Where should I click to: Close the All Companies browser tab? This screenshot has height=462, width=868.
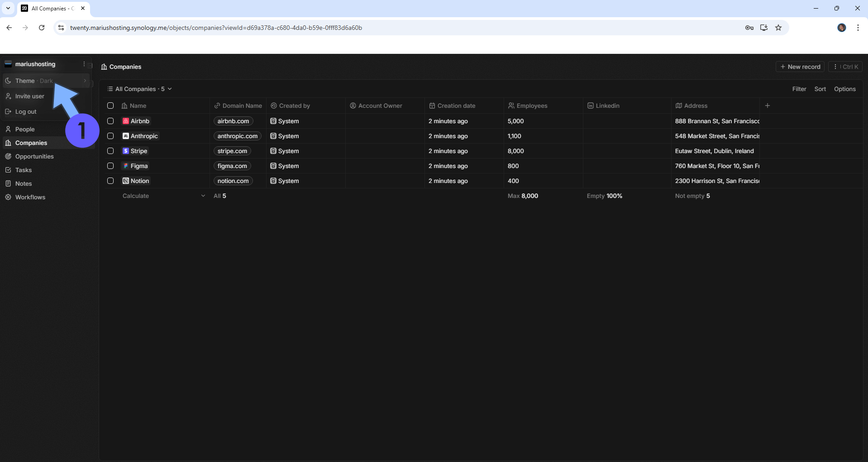(x=83, y=8)
